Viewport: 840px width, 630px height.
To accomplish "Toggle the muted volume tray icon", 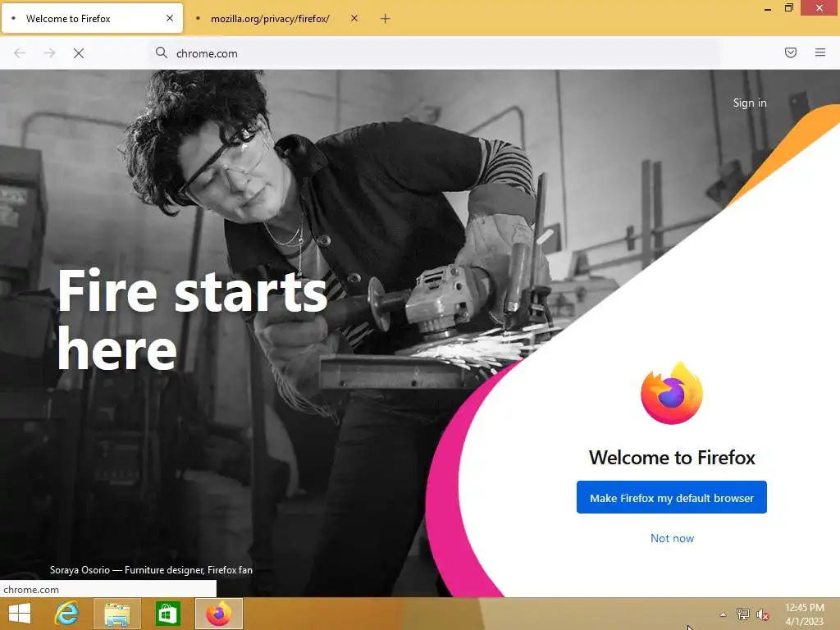I will (762, 614).
